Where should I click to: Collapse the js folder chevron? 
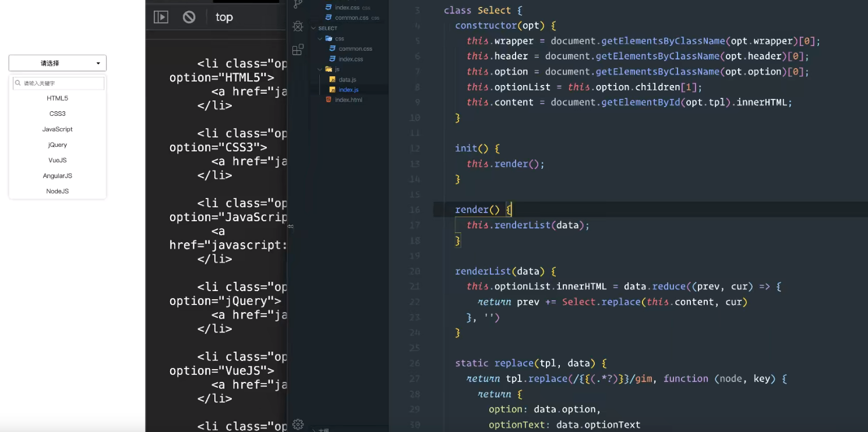(320, 69)
